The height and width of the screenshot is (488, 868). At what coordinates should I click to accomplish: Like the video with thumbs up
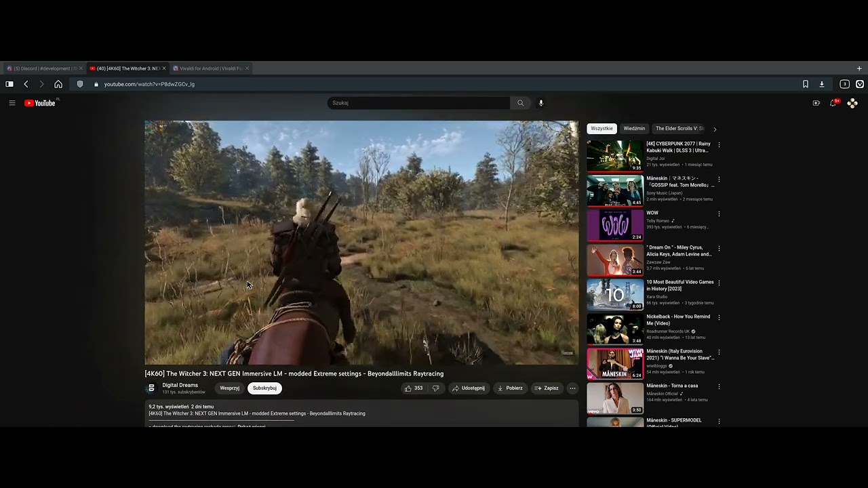pos(414,388)
